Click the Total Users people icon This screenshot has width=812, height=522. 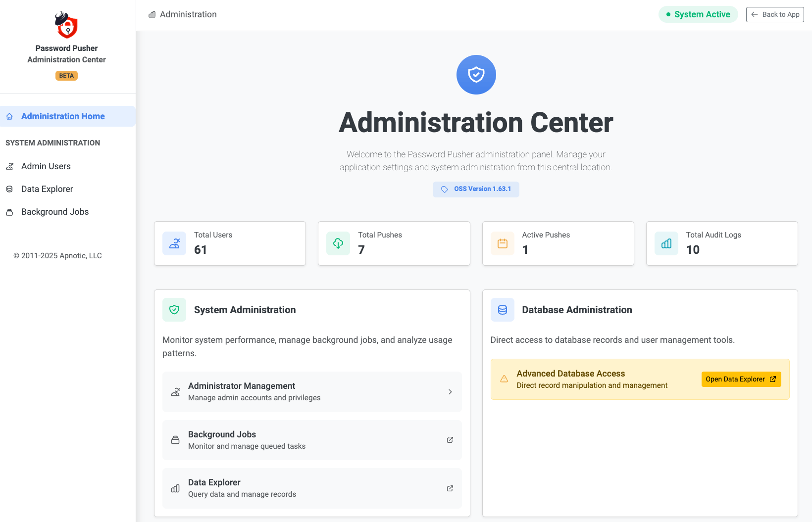pyautogui.click(x=174, y=243)
